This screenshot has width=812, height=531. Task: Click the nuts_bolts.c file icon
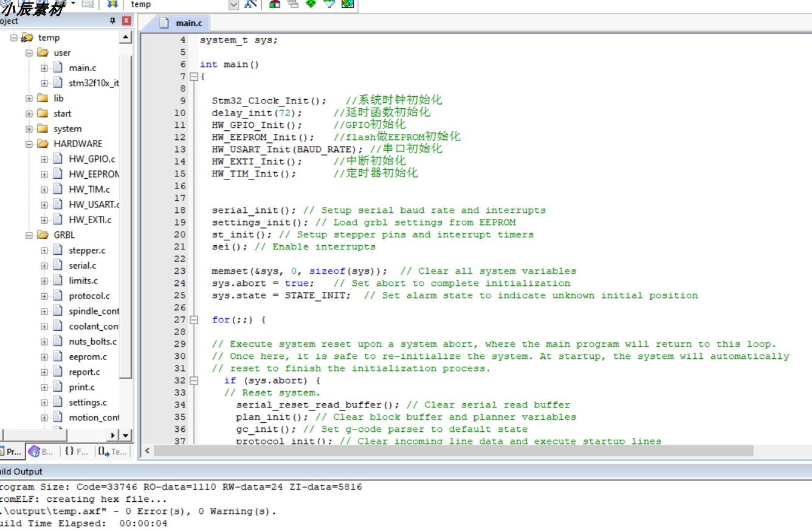point(58,342)
